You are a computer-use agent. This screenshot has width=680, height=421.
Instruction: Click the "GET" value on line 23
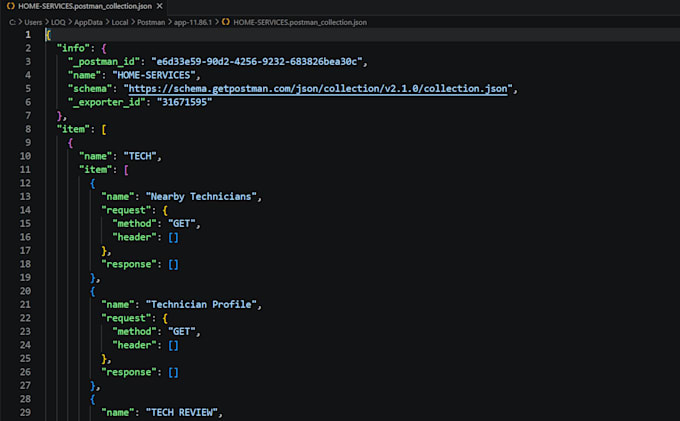(181, 332)
